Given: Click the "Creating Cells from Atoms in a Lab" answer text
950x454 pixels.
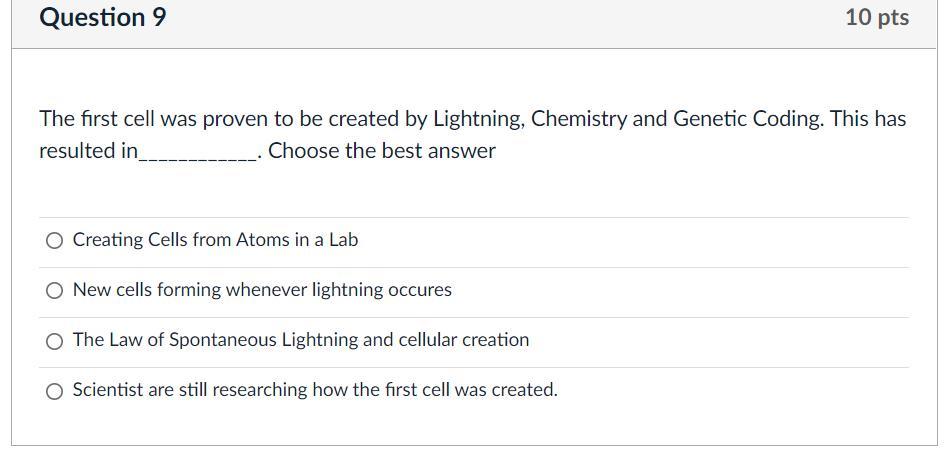Looking at the screenshot, I should [x=215, y=240].
